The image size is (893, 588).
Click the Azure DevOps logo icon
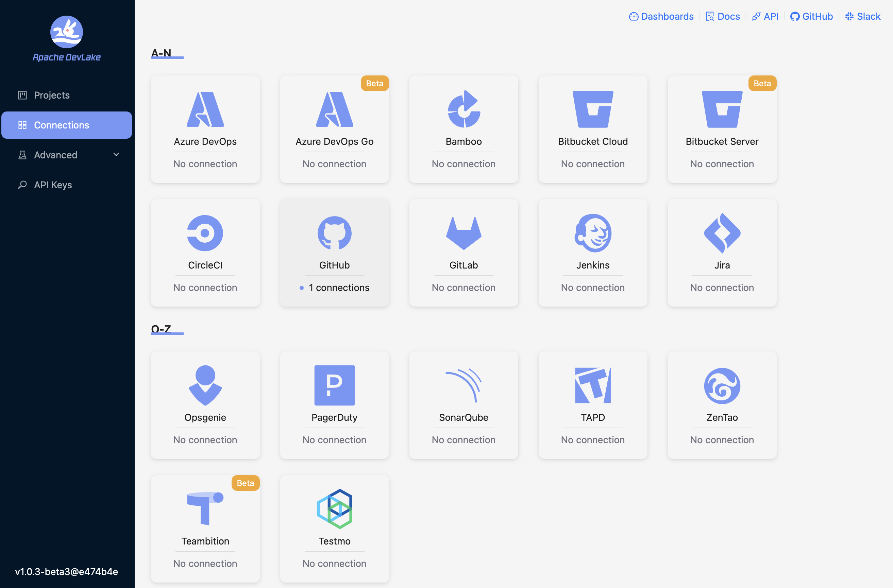205,109
